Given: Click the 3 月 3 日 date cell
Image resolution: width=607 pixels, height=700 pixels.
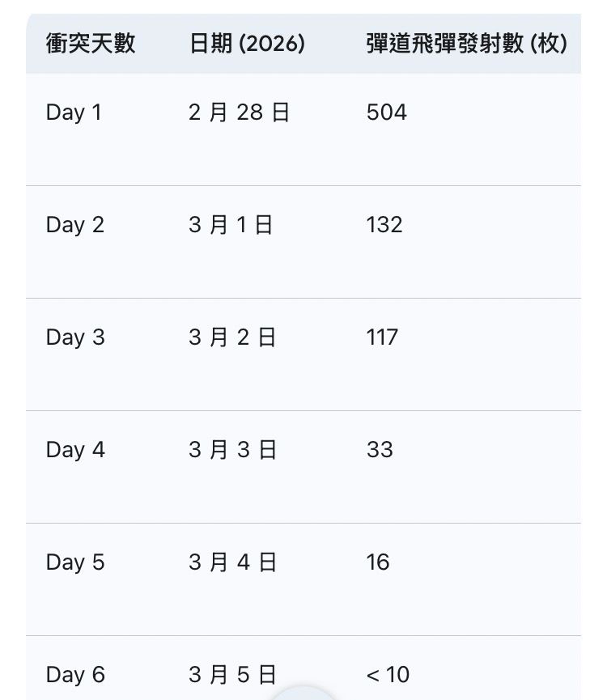Looking at the screenshot, I should point(232,450).
